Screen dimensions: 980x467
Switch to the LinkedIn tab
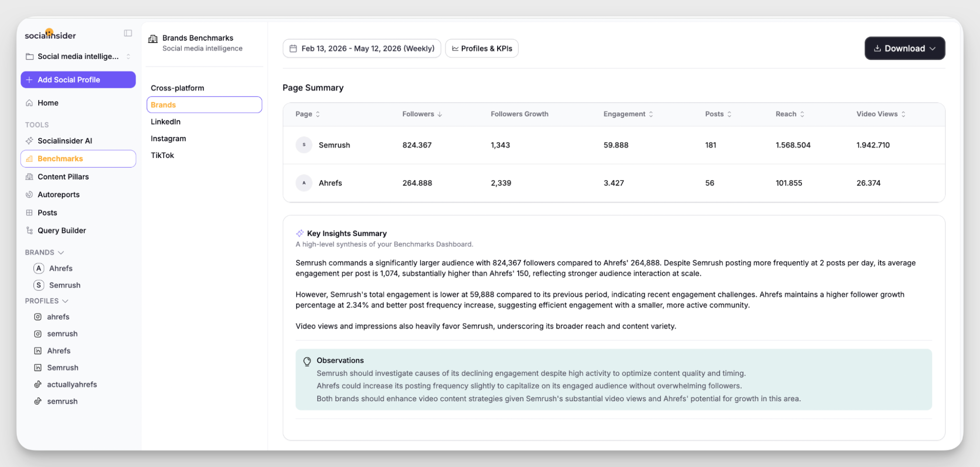pos(166,122)
